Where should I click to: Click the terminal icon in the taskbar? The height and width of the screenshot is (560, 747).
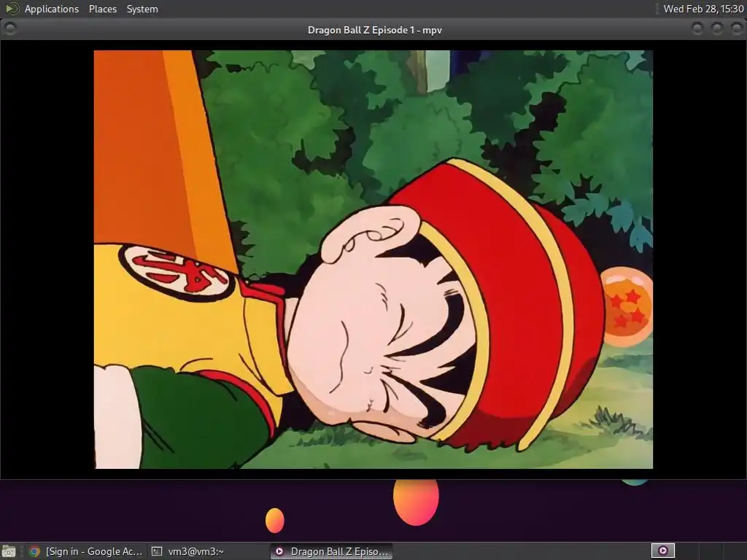[156, 551]
